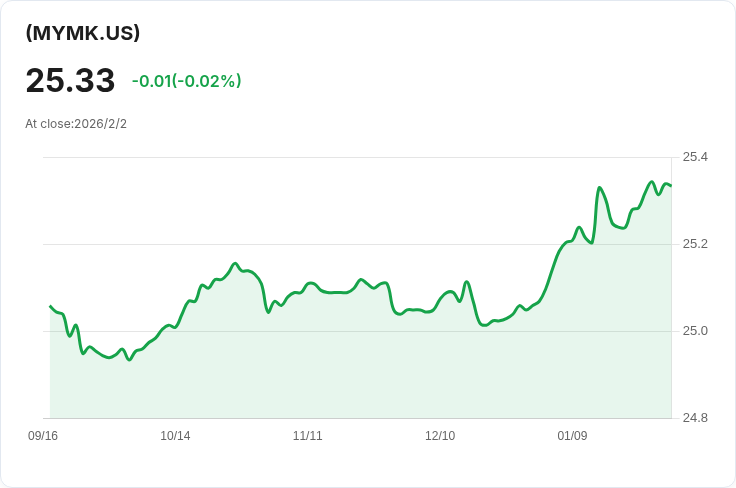Image resolution: width=736 pixels, height=488 pixels.
Task: Click the 25.33 current price value
Action: 70,81
